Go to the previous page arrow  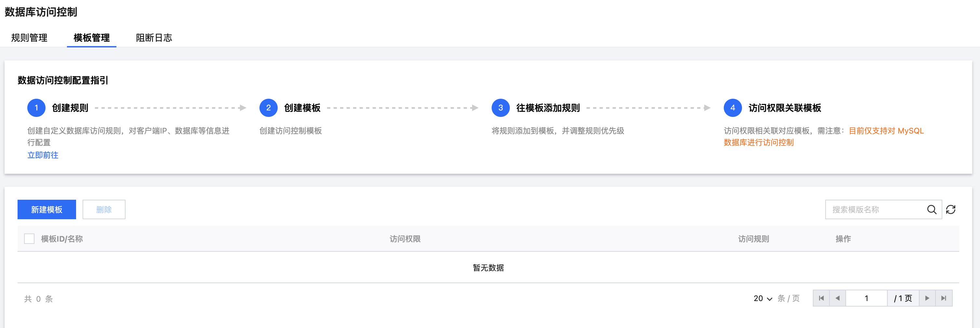point(837,298)
